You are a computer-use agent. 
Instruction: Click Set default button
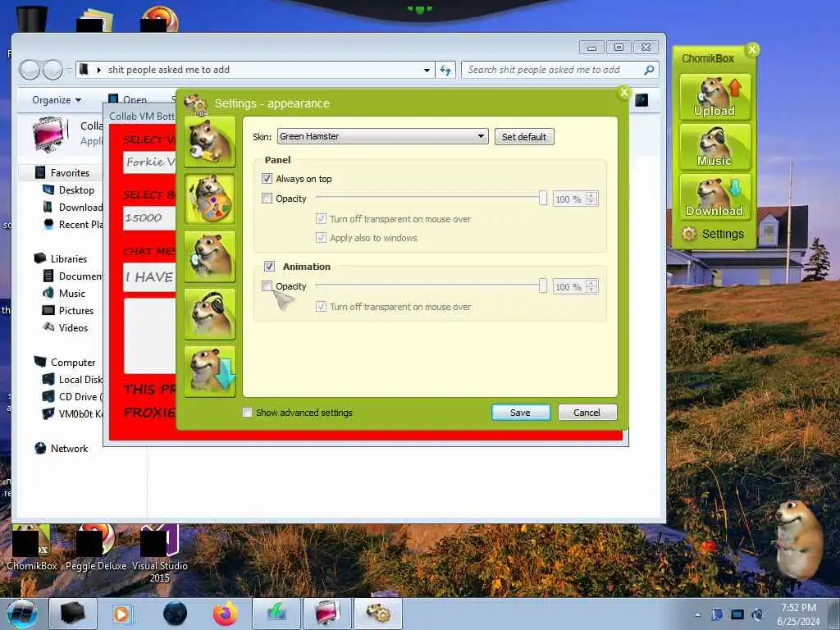(x=524, y=137)
